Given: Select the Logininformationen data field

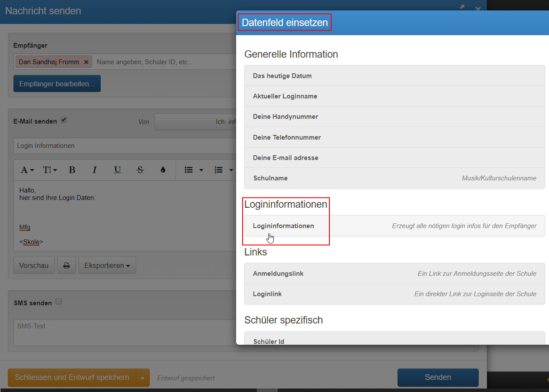Looking at the screenshot, I should coord(394,226).
